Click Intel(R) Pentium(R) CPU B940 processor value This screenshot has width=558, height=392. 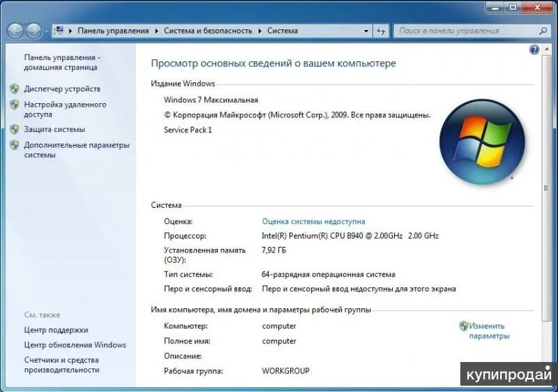pyautogui.click(x=350, y=236)
